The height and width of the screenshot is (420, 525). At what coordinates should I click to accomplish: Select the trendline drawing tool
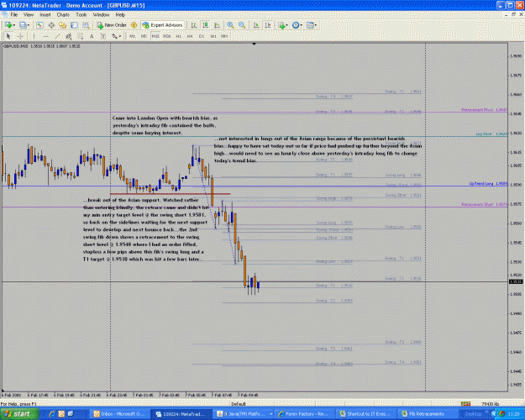pos(57,36)
